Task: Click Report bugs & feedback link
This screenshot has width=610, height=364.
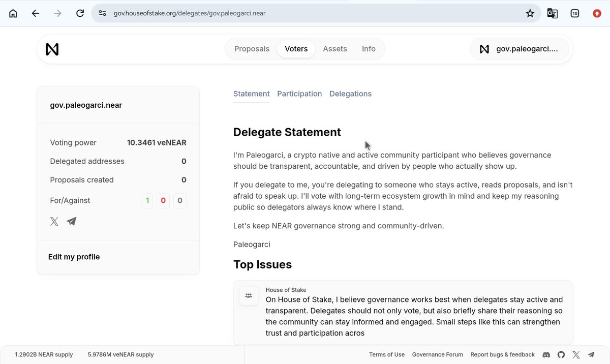Action: pyautogui.click(x=502, y=355)
